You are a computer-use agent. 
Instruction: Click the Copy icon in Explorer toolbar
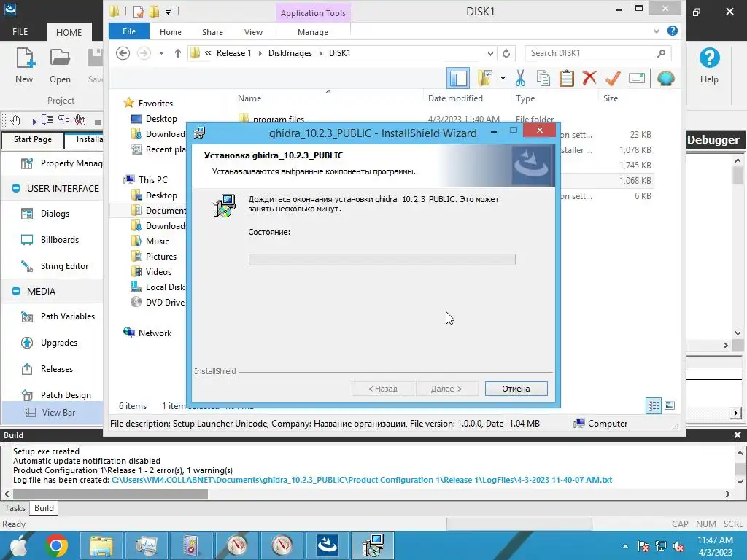pos(543,78)
